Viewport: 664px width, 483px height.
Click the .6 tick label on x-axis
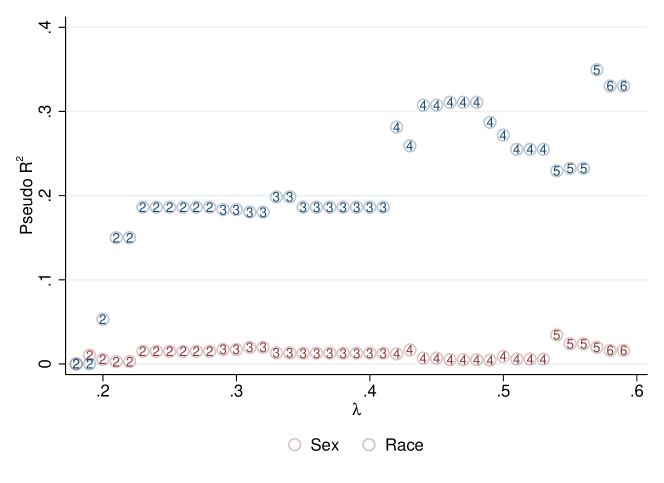click(636, 392)
